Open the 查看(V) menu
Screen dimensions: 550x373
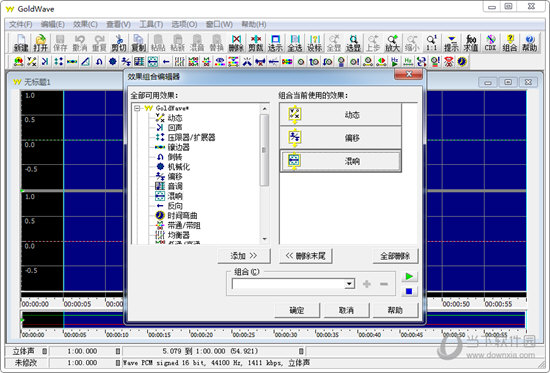[x=119, y=24]
